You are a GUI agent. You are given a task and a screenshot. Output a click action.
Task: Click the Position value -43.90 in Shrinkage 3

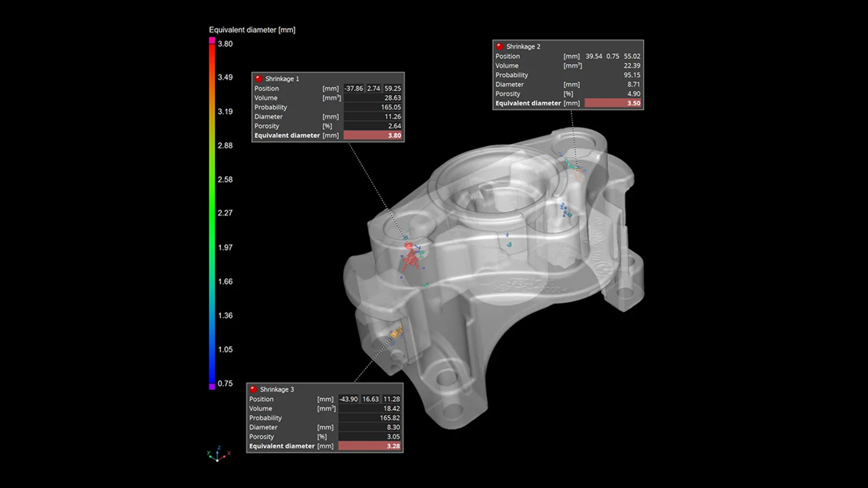[349, 399]
